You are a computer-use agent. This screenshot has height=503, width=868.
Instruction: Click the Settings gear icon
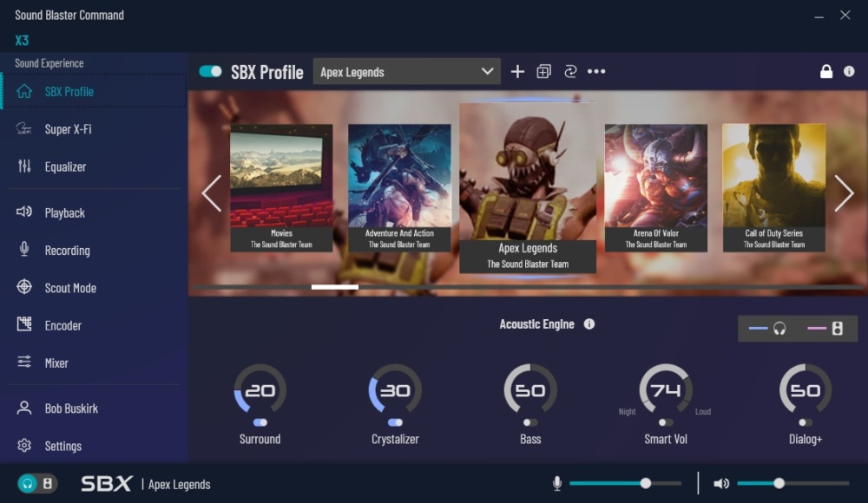tap(23, 446)
